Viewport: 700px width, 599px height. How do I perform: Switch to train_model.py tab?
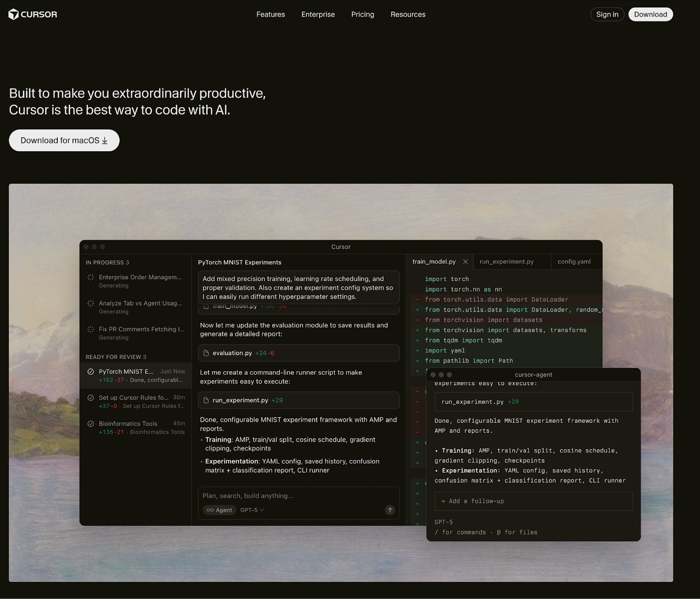point(434,261)
